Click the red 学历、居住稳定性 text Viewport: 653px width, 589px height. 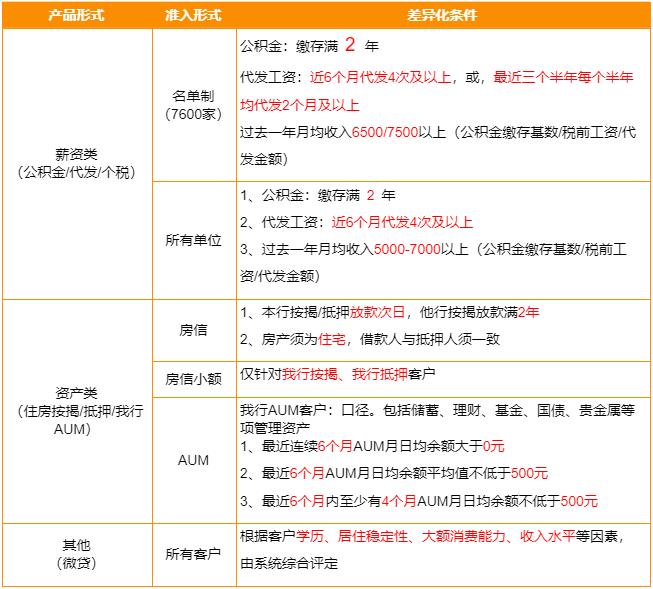point(353,537)
